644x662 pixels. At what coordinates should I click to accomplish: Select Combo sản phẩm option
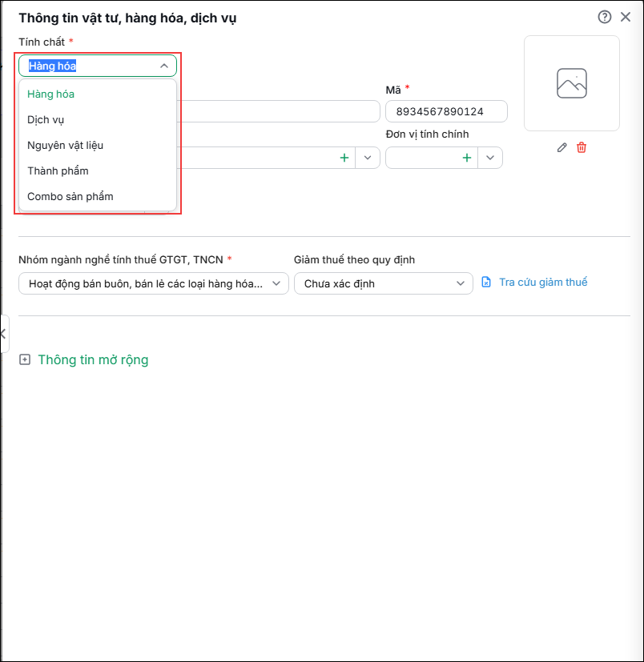[x=98, y=197]
